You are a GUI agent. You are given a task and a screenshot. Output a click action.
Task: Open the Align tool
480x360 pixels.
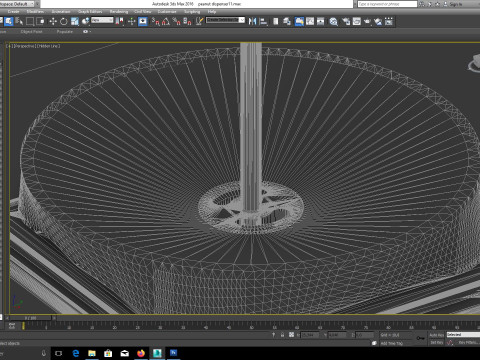(x=263, y=22)
